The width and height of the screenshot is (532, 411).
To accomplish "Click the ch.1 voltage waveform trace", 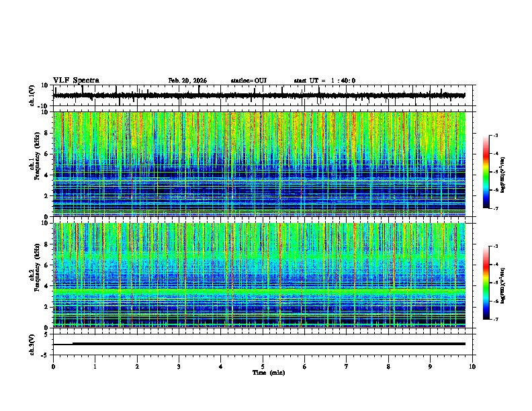I will 259,95.
